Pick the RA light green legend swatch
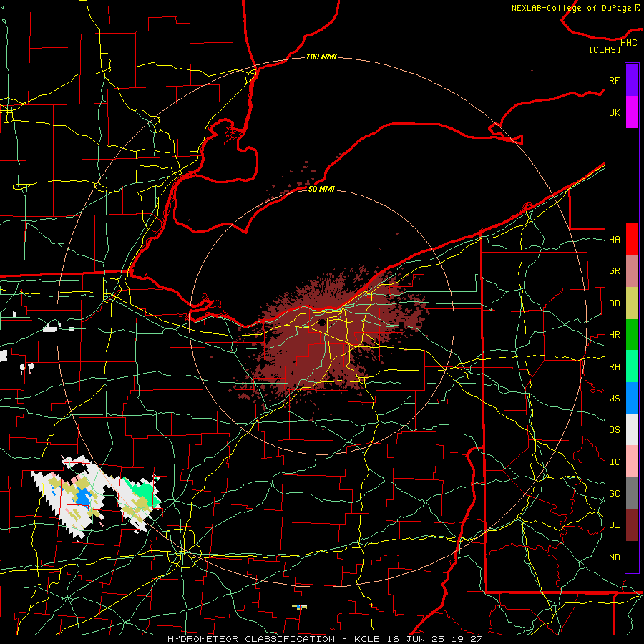 coord(632,366)
